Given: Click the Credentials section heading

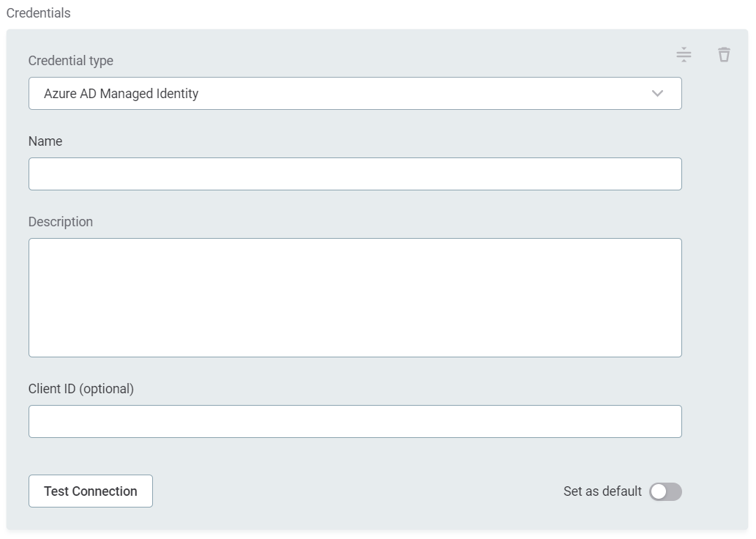Looking at the screenshot, I should coord(38,13).
